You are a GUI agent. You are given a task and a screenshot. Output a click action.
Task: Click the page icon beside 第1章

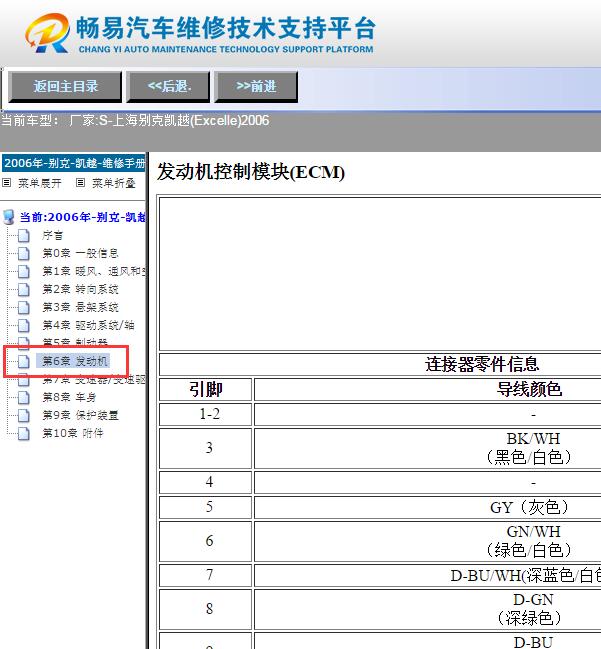point(24,271)
